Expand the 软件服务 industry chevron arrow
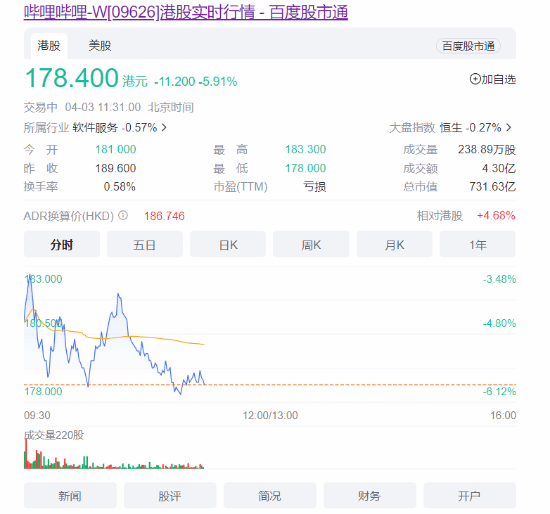This screenshot has height=514, width=550. 164,128
